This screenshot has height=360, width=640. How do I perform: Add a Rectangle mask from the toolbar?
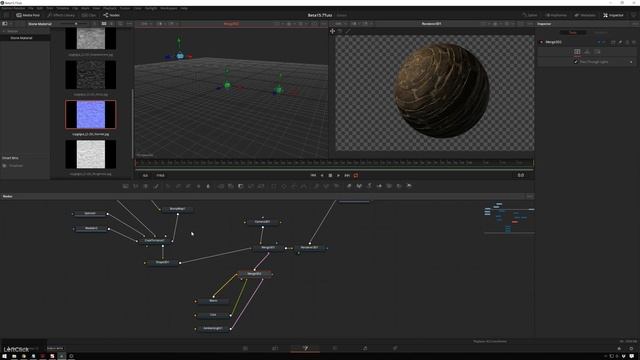tap(274, 186)
